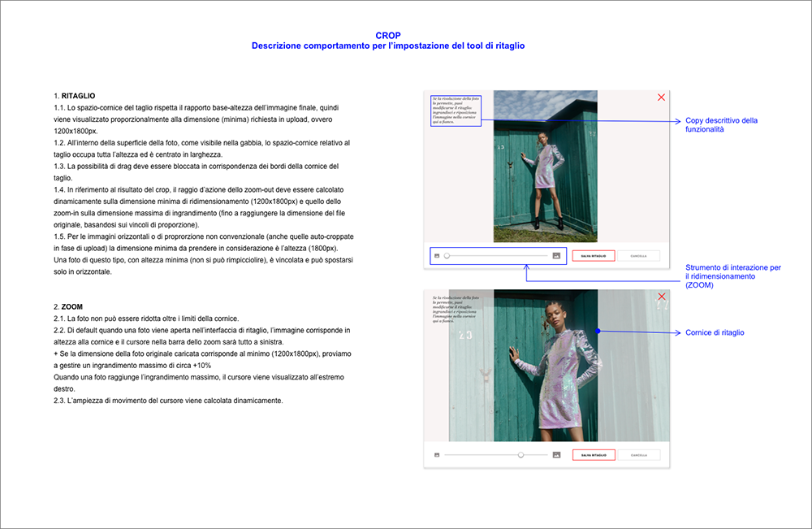This screenshot has height=529, width=812.
Task: Click the small image zoom-out icon in top mockup
Action: [x=437, y=256]
